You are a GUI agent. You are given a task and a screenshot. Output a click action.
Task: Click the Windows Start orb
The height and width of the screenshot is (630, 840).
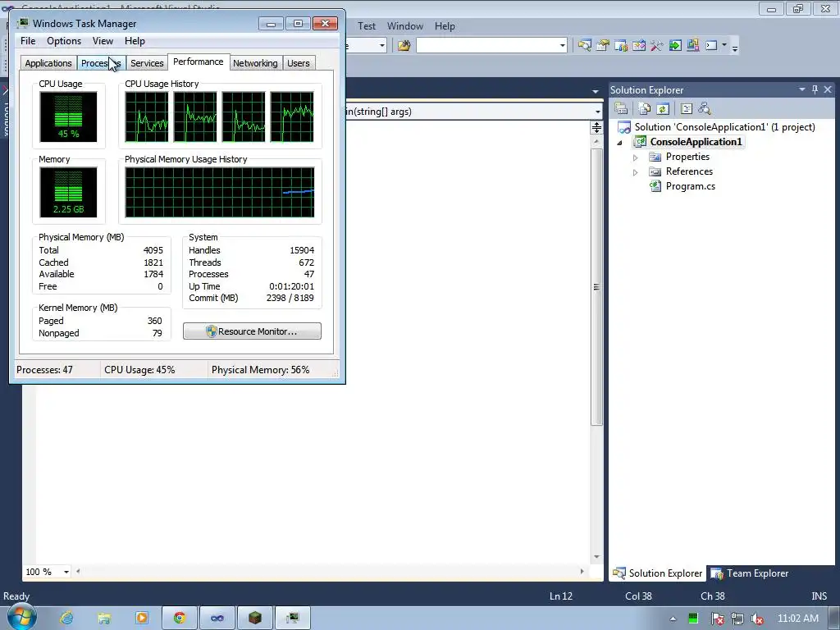(x=21, y=617)
